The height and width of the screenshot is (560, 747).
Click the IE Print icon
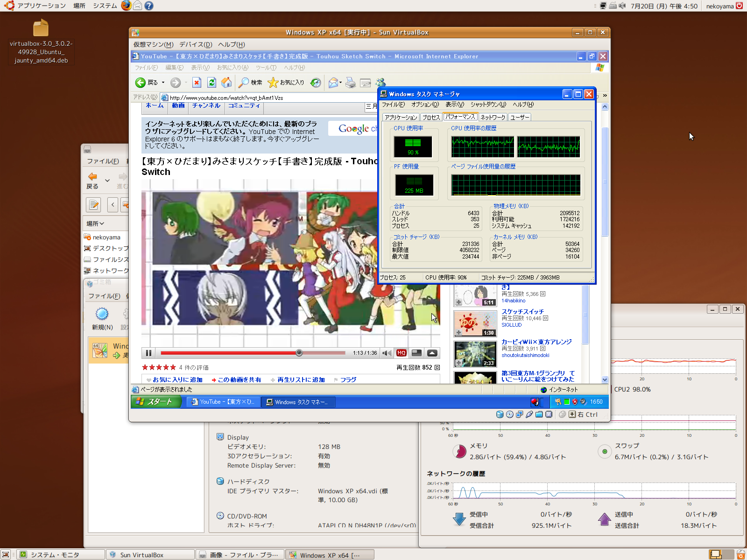coord(351,83)
